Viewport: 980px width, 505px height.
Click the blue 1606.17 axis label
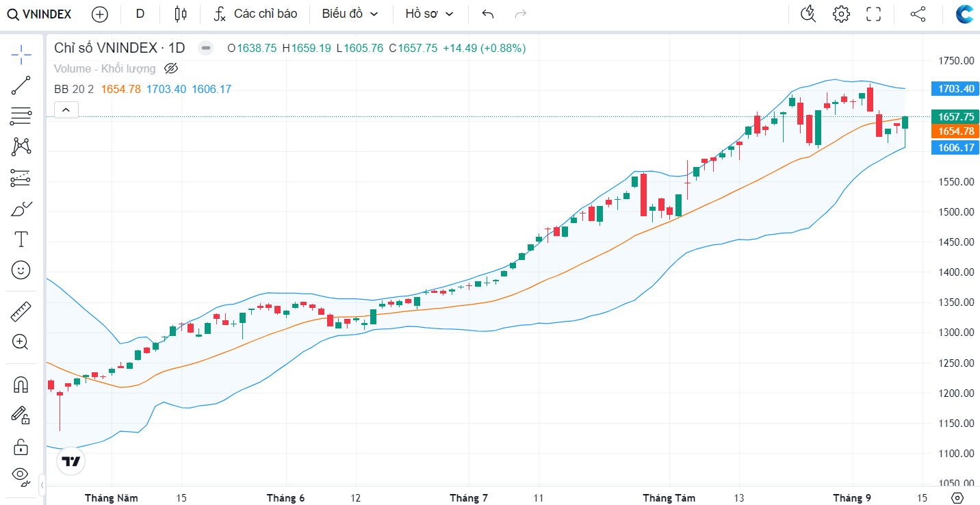pyautogui.click(x=955, y=147)
